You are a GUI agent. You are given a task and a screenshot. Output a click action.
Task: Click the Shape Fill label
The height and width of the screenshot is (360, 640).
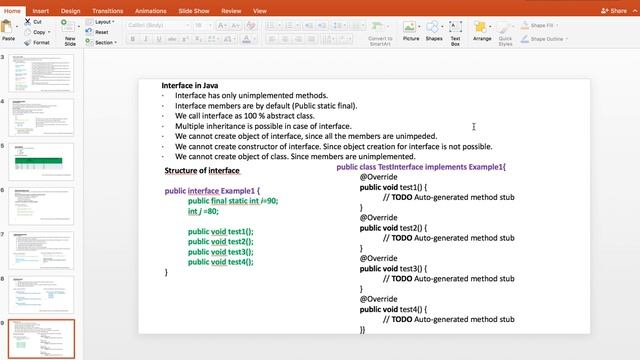click(542, 25)
